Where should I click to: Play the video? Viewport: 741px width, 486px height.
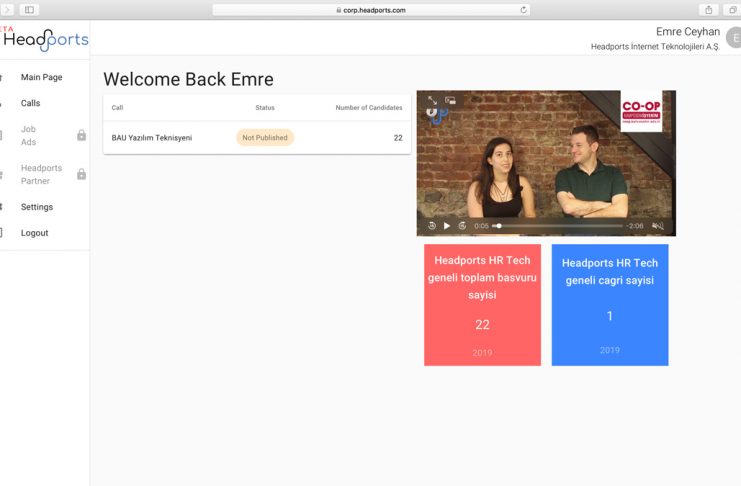point(447,226)
